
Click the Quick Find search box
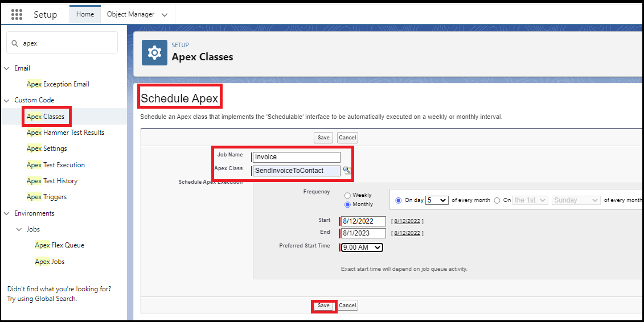62,43
